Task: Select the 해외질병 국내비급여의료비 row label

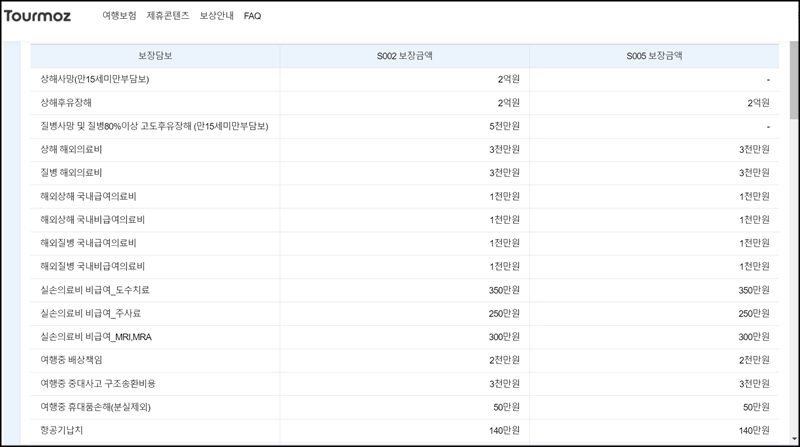Action: [x=92, y=266]
